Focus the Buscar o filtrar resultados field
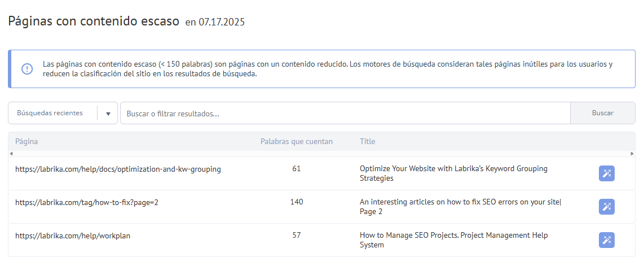Screen dimensions: 644x257 click(345, 113)
